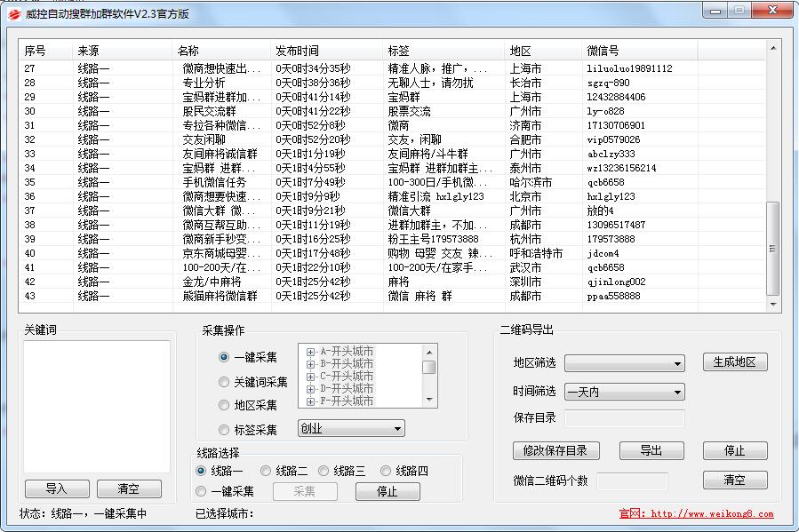Expand the A-开头城市 tree node
The height and width of the screenshot is (532, 799).
(x=311, y=352)
